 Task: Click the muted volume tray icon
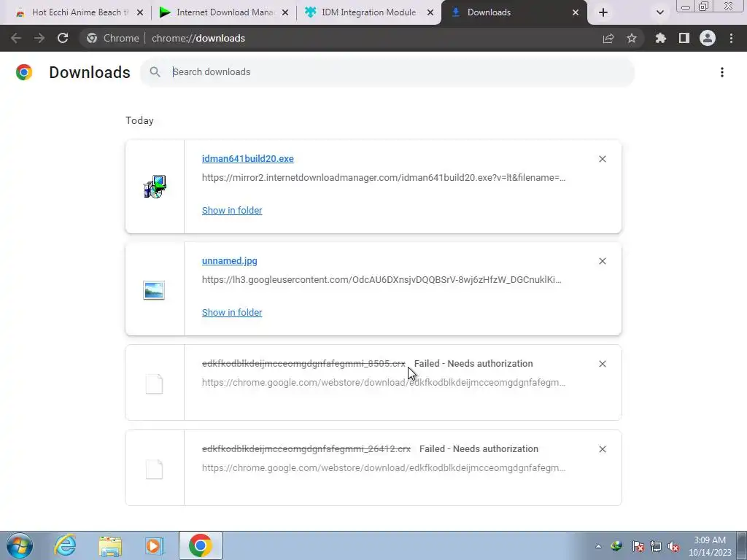[x=673, y=546]
